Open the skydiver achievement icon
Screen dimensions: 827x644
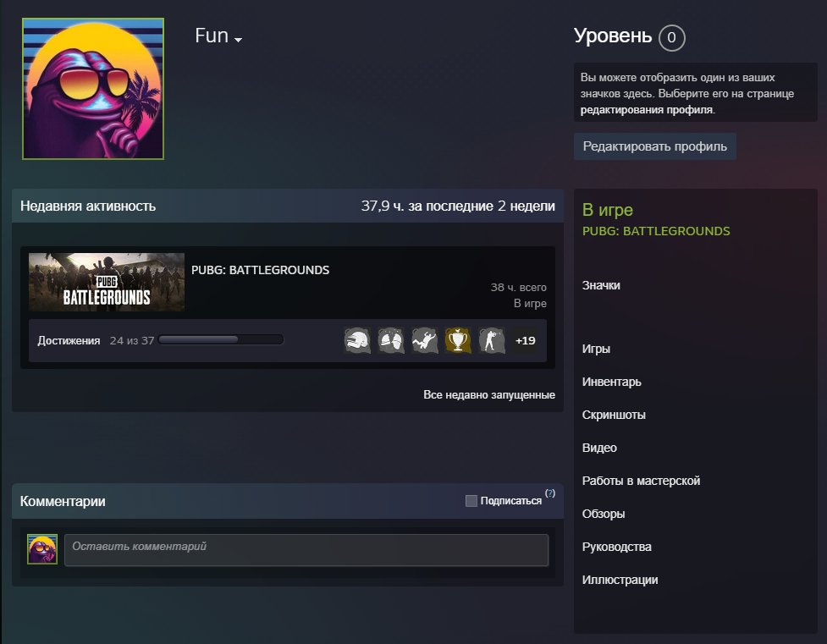click(425, 340)
